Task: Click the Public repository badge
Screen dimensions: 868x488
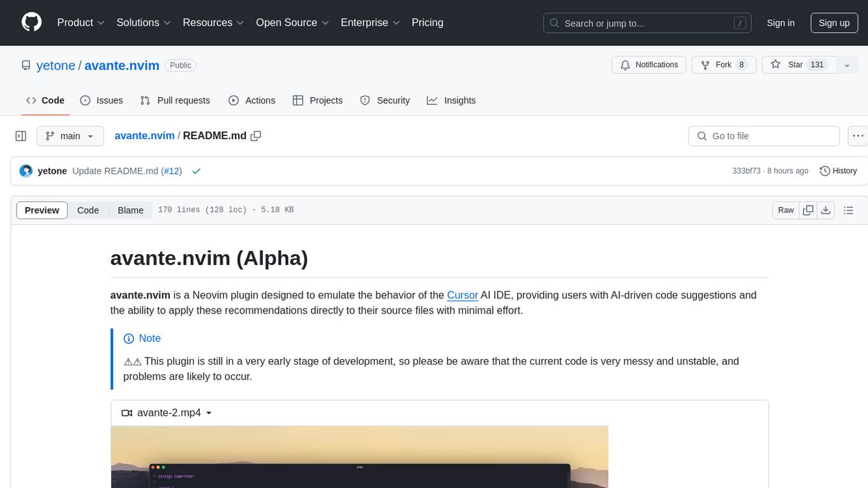Action: coord(181,65)
